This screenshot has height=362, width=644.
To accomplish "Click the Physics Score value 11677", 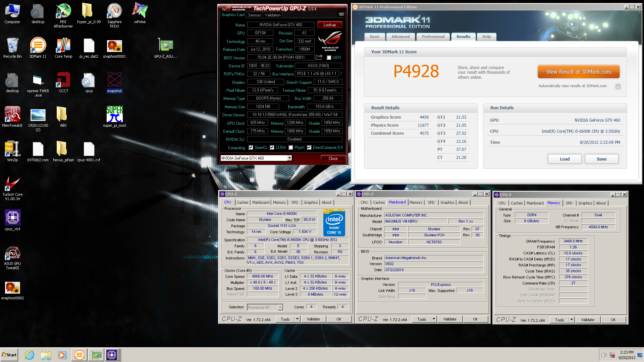I will pos(423,125).
